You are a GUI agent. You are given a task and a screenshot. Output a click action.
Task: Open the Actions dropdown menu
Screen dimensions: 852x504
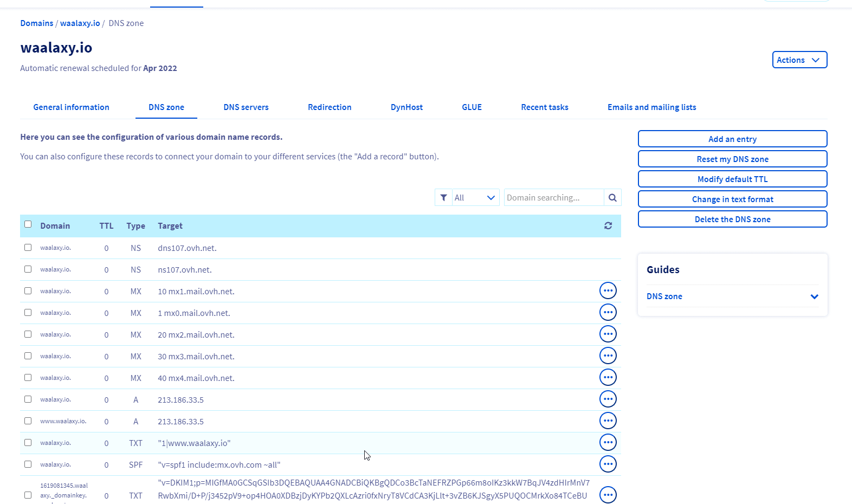[x=799, y=60]
